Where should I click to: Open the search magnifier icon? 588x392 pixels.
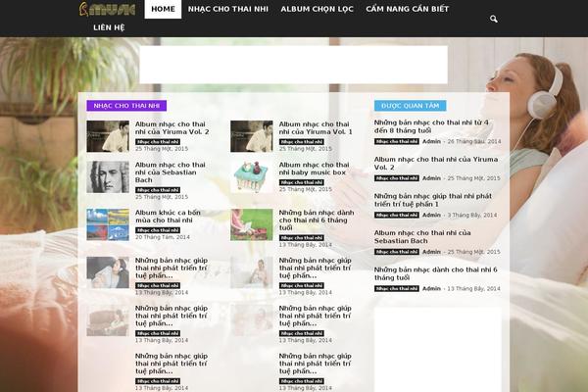tap(494, 19)
